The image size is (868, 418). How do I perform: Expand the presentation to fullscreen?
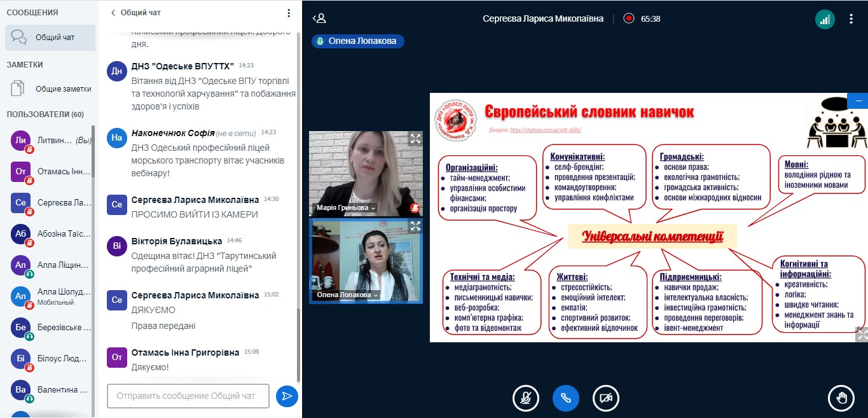[x=862, y=334]
